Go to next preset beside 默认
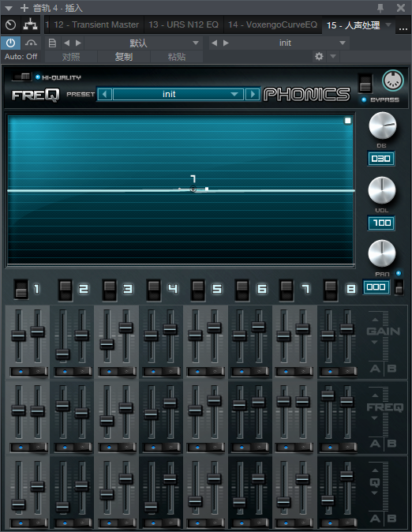This screenshot has width=412, height=532. coord(78,43)
